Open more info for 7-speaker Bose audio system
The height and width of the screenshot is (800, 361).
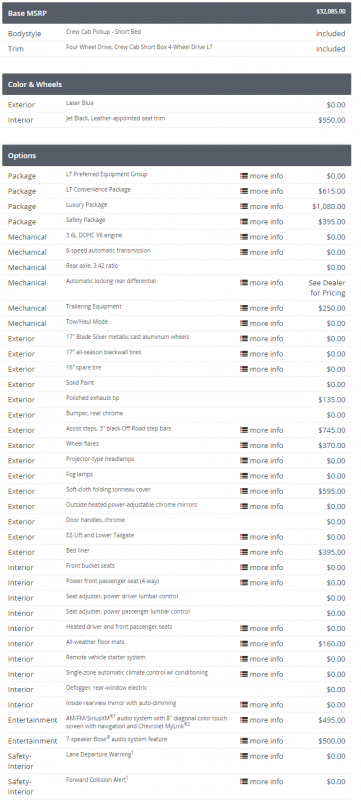262,741
